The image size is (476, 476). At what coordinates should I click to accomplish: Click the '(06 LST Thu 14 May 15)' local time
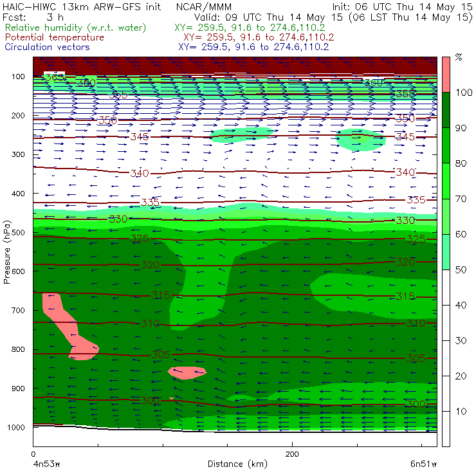point(410,17)
